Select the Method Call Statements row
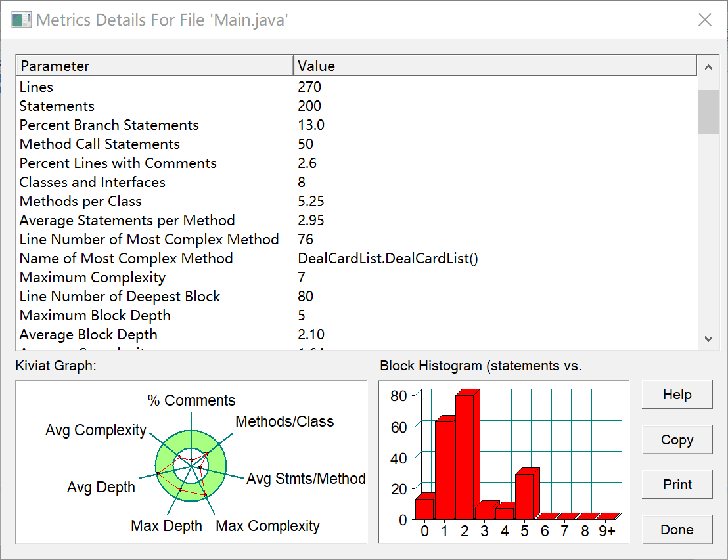728x560 pixels. 357,144
